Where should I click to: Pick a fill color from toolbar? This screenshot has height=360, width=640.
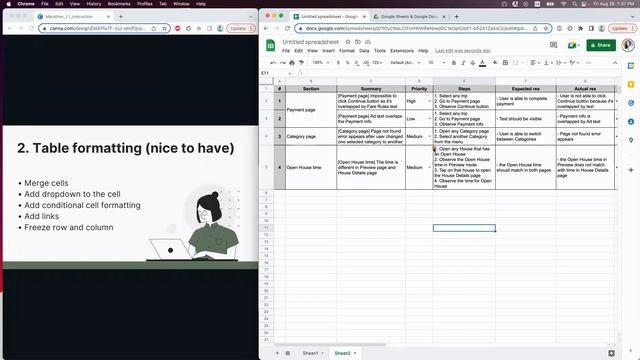pyautogui.click(x=495, y=63)
